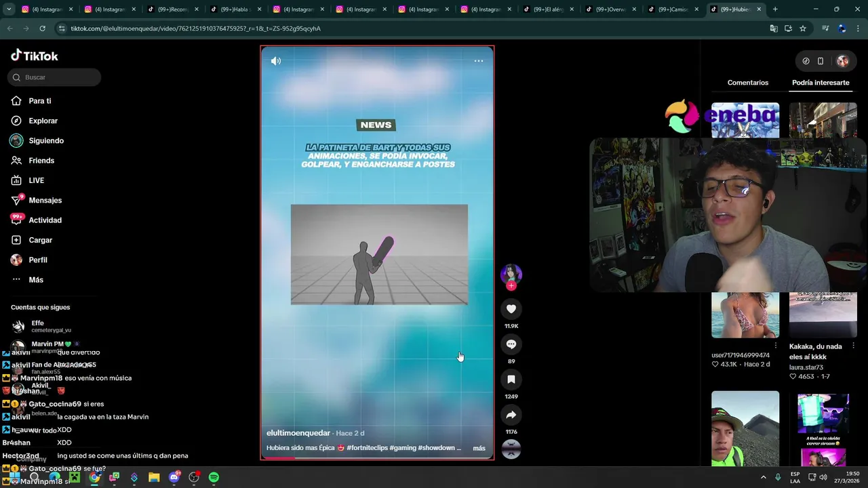The image size is (868, 488).
Task: Open Chrome's media control icon
Action: pos(825,28)
